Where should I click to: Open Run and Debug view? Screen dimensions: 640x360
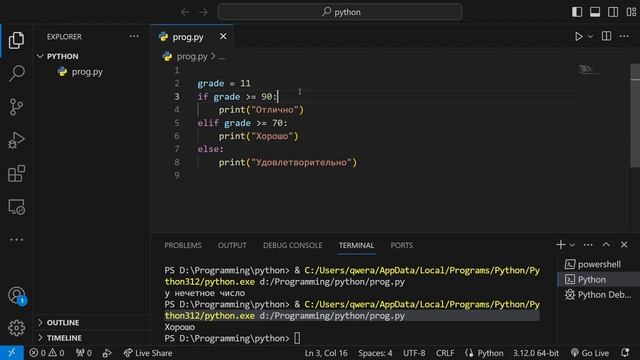[16, 140]
